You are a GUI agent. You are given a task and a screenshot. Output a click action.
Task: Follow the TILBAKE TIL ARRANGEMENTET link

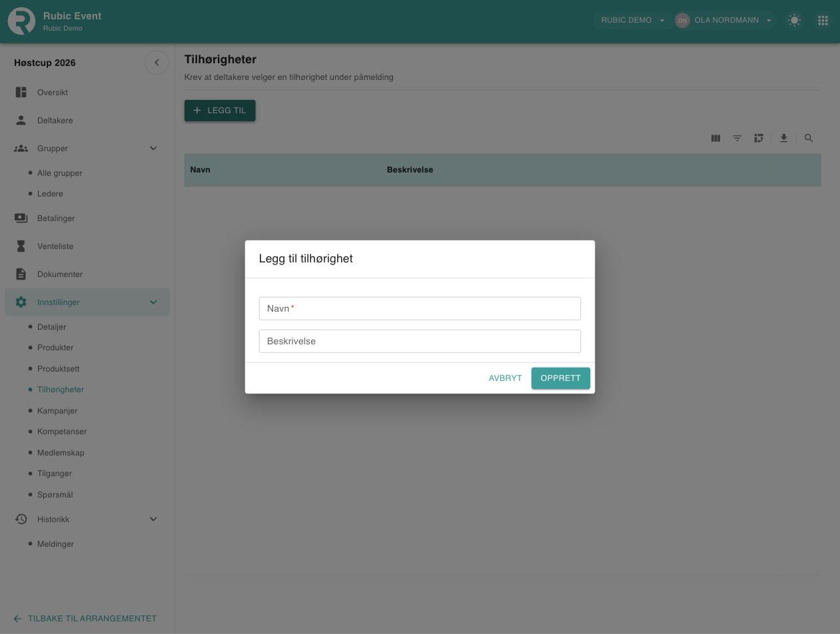85,618
